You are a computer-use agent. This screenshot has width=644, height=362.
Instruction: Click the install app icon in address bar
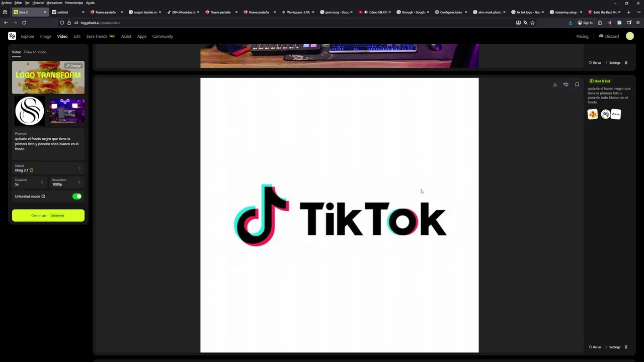pos(518,23)
